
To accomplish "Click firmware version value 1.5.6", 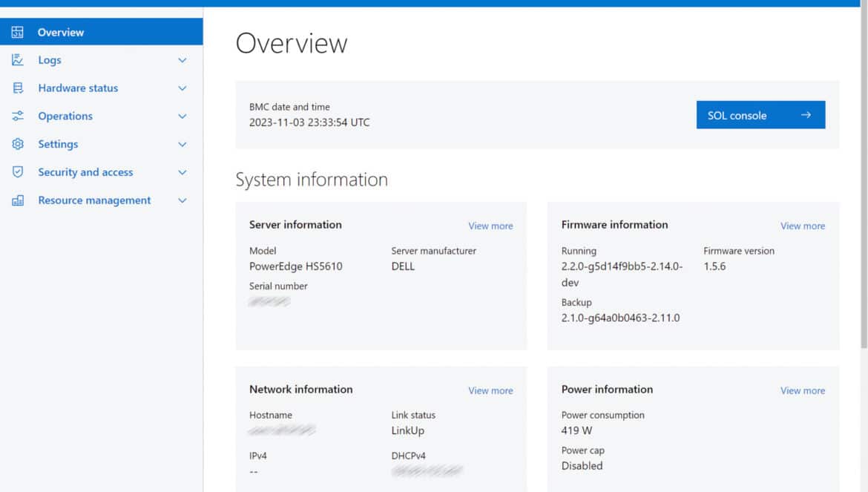I will (x=714, y=266).
